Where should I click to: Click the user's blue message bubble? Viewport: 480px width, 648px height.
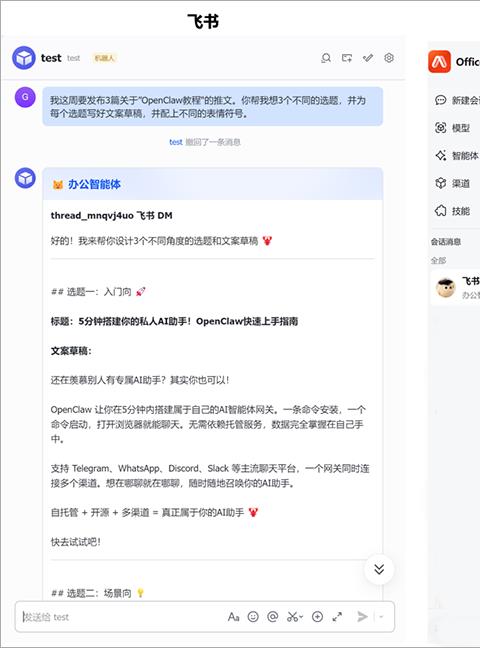click(213, 106)
